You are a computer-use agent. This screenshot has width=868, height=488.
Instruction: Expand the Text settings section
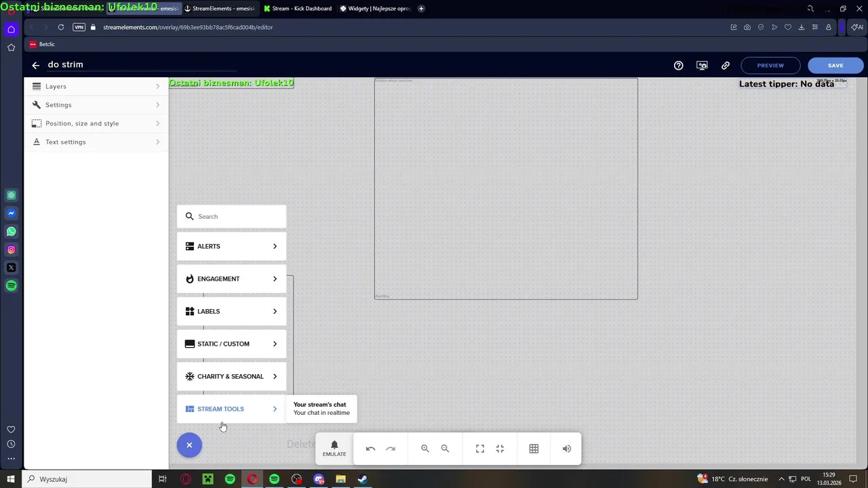coord(96,142)
